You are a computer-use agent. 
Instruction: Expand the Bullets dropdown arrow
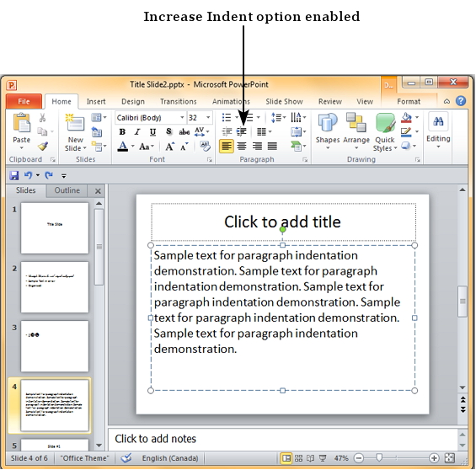click(237, 117)
